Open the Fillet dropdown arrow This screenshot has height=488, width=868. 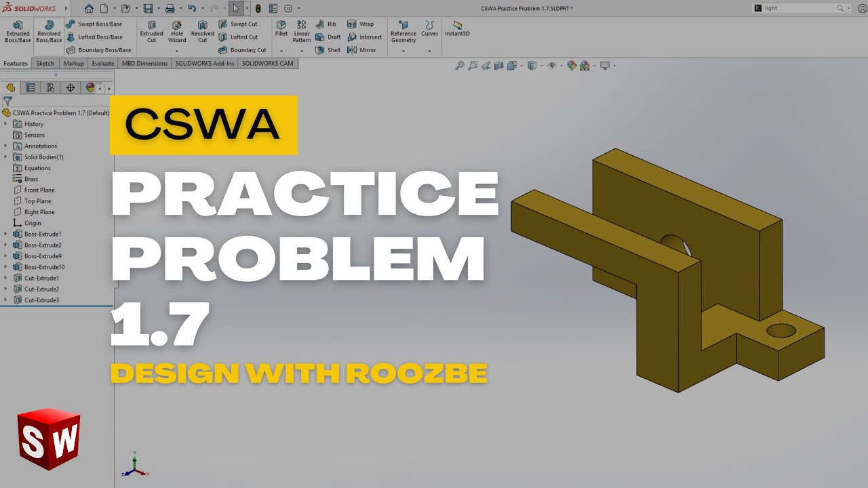pos(281,51)
